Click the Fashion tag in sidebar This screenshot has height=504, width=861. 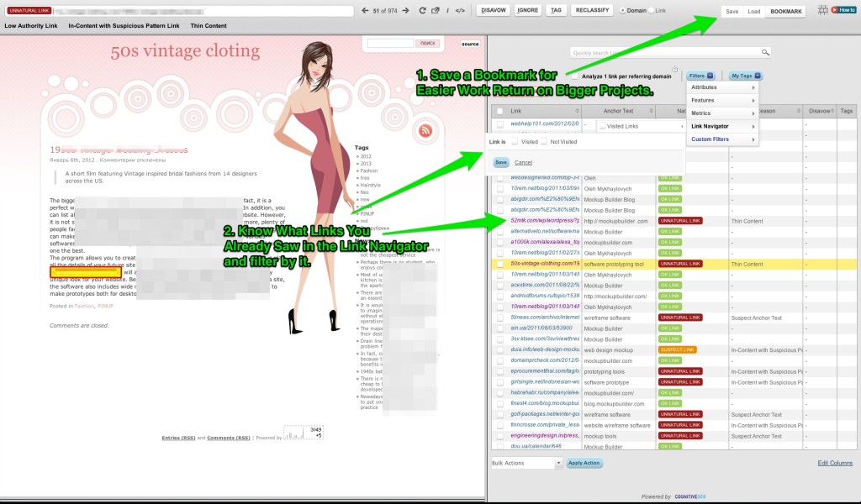pyautogui.click(x=368, y=171)
